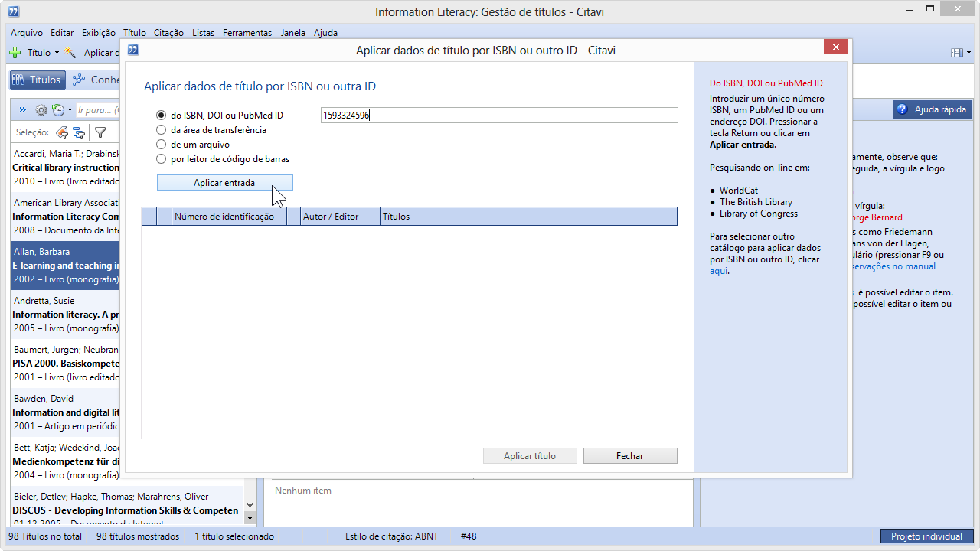Click the ISBN input field containing 1593324596

(499, 116)
